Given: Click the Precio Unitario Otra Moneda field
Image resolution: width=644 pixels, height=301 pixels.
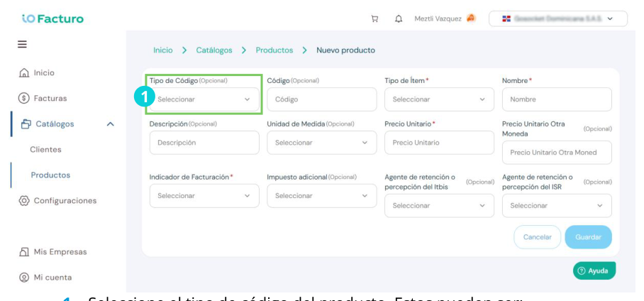Looking at the screenshot, I should coord(557,153).
